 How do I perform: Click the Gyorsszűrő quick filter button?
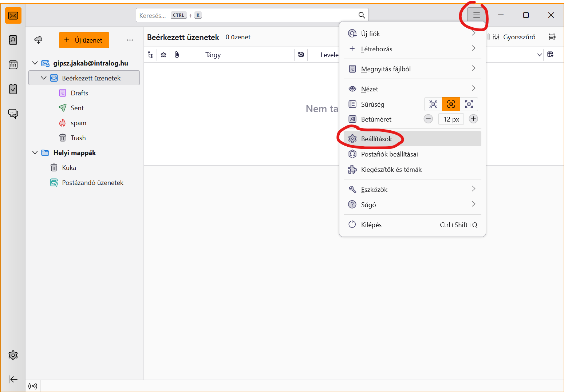514,37
